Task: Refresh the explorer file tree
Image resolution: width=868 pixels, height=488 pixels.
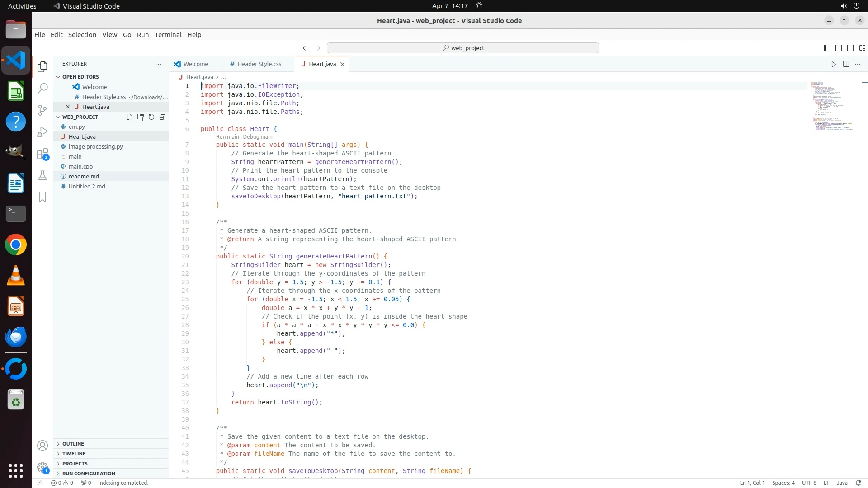Action: (x=151, y=117)
